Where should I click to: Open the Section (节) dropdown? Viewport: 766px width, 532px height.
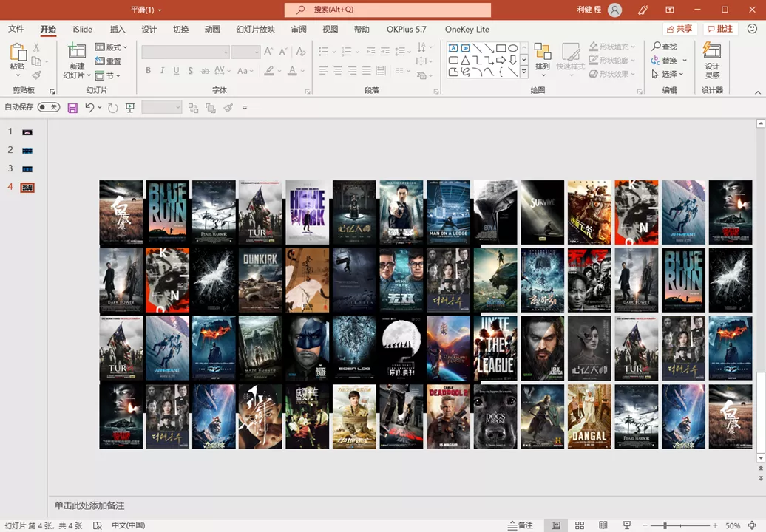[x=107, y=75]
